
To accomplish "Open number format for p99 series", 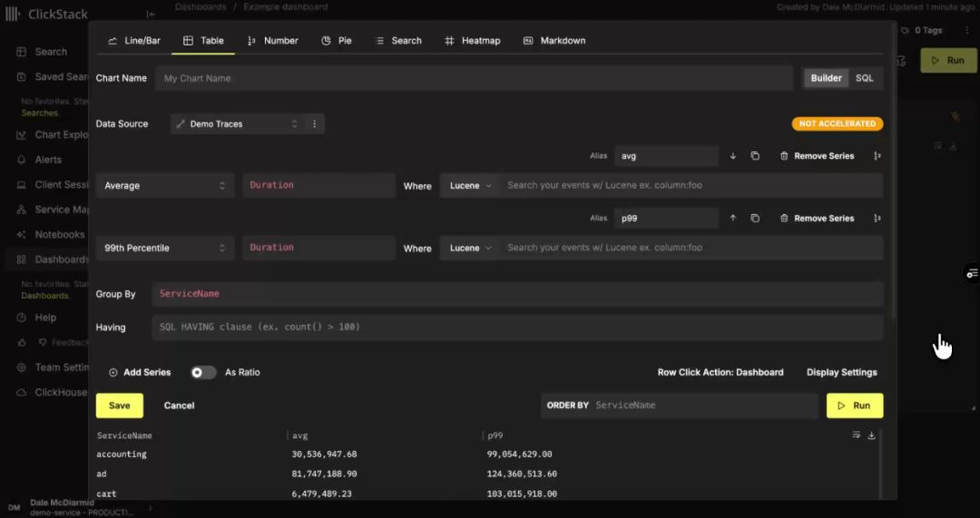I will (x=877, y=218).
